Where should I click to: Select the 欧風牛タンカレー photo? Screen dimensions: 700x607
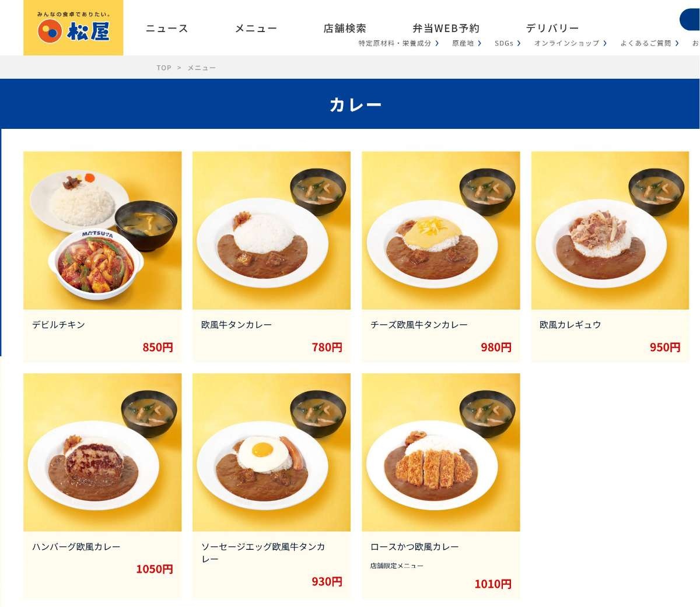(x=272, y=230)
